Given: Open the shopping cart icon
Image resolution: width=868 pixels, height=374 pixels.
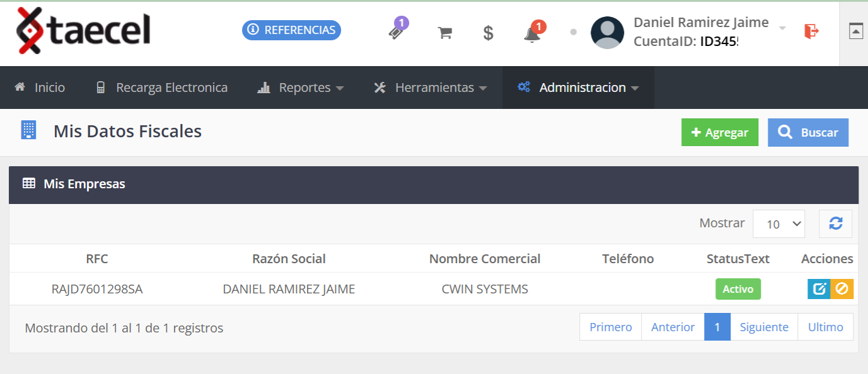Looking at the screenshot, I should pyautogui.click(x=445, y=33).
